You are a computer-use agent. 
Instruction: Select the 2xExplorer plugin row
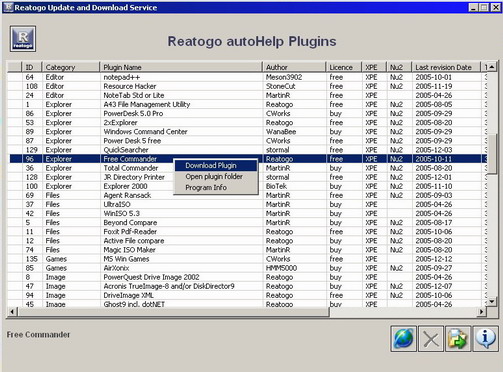[x=247, y=123]
